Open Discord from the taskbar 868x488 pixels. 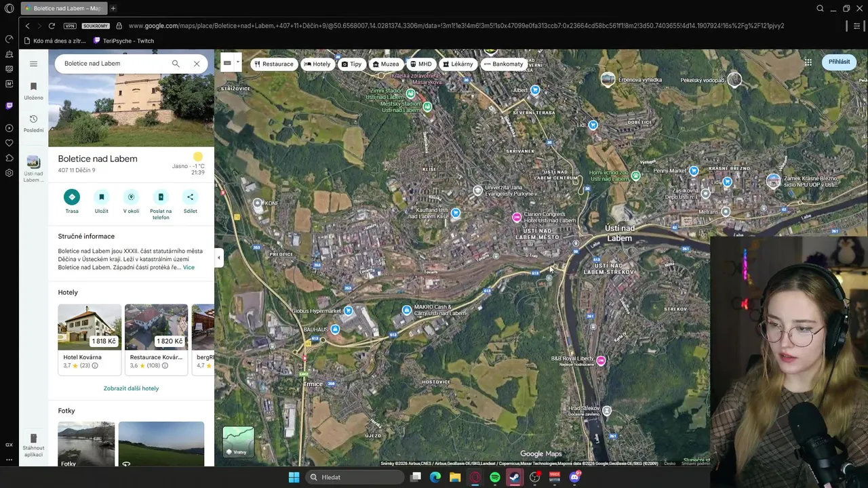(575, 477)
